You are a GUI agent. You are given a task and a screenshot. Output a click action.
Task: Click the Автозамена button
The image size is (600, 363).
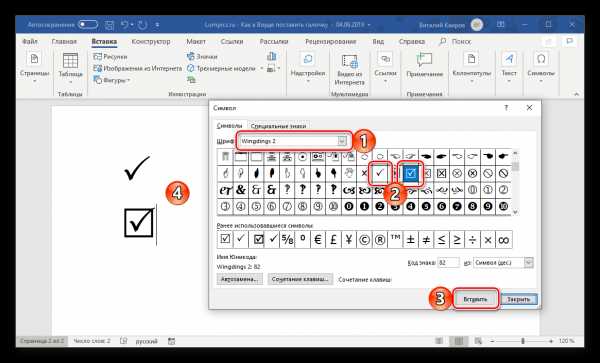click(x=240, y=279)
